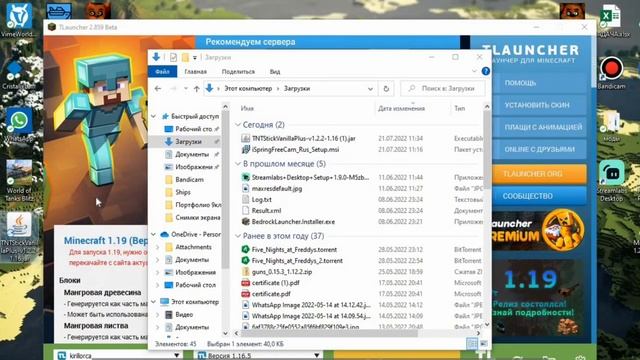Viewport: 640px width, 360px height.
Task: Select guns_0.15.3_1.12.2.zip archive icon
Action: click(x=245, y=271)
